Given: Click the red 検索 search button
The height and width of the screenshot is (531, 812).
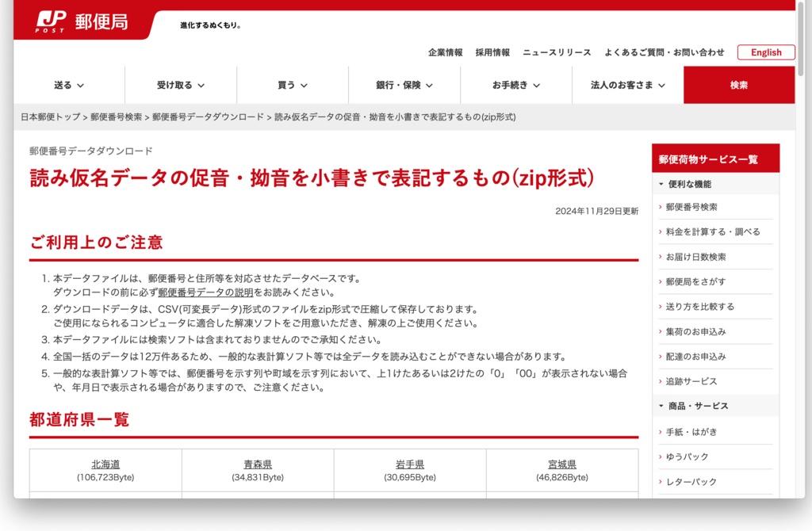Looking at the screenshot, I should pos(738,84).
